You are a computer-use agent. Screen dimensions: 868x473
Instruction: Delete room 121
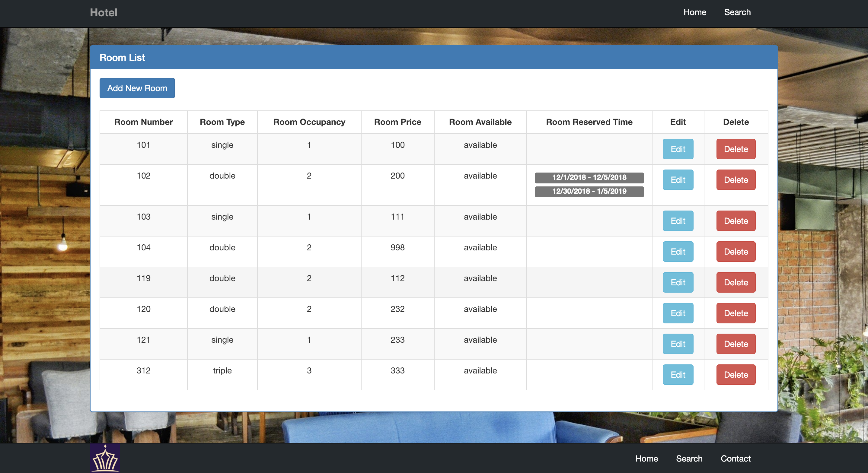(x=736, y=344)
